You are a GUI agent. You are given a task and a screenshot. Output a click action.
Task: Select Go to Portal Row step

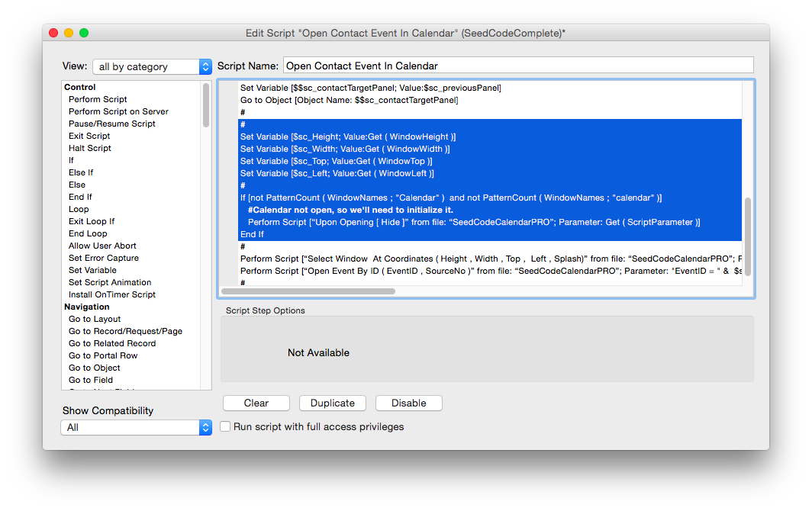[103, 355]
